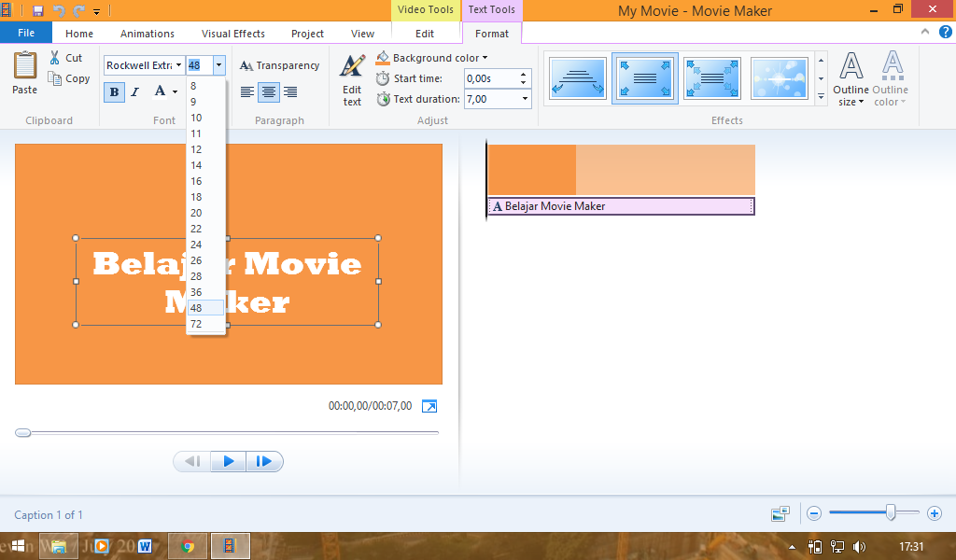Customize Quick Access Toolbar dropdown
The width and height of the screenshot is (956, 560).
[96, 11]
